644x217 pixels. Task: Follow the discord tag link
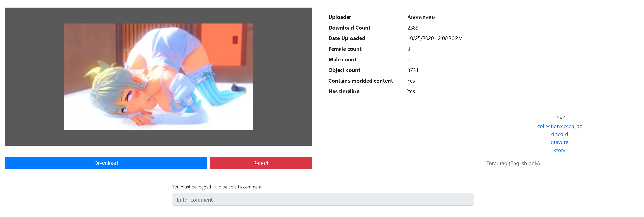click(559, 134)
